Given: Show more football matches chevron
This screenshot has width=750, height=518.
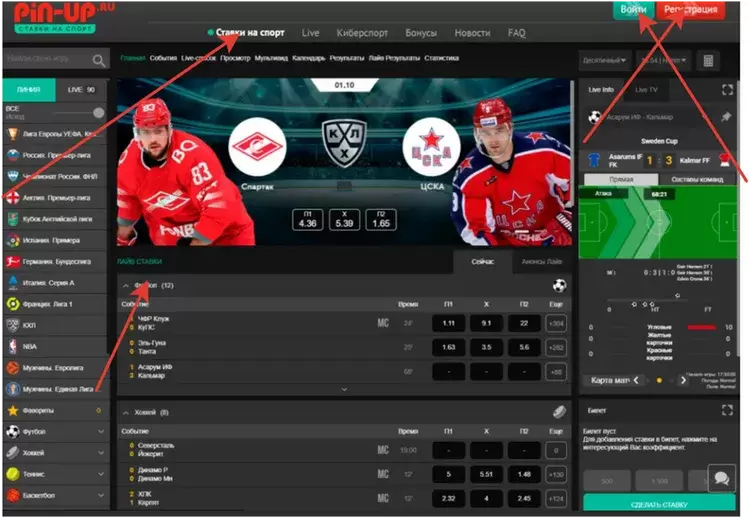Looking at the screenshot, I should coord(344,390).
